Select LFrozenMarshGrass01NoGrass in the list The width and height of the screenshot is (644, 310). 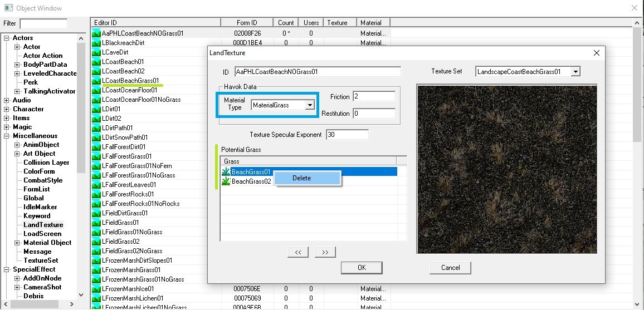click(143, 279)
